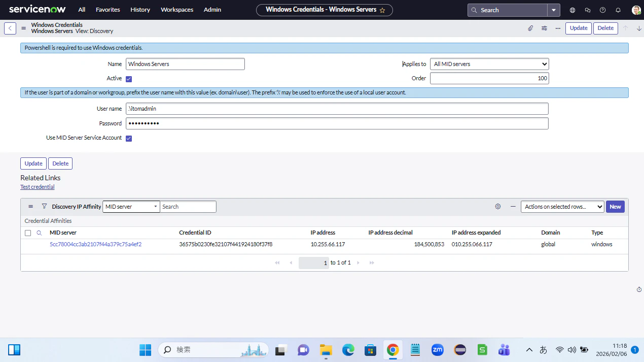Screen dimensions: 644x362
Task: Open more options ellipsis in form header
Action: (x=558, y=28)
